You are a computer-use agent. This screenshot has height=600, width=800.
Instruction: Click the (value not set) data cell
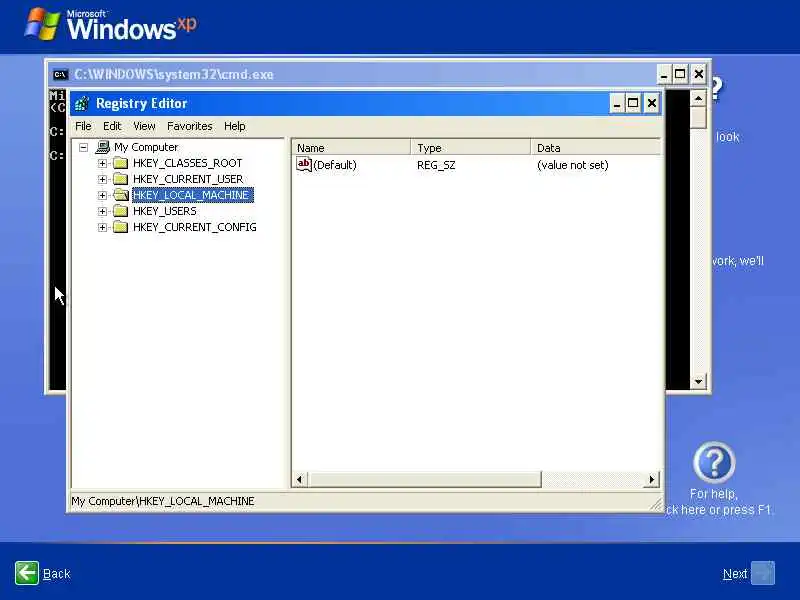click(x=572, y=165)
